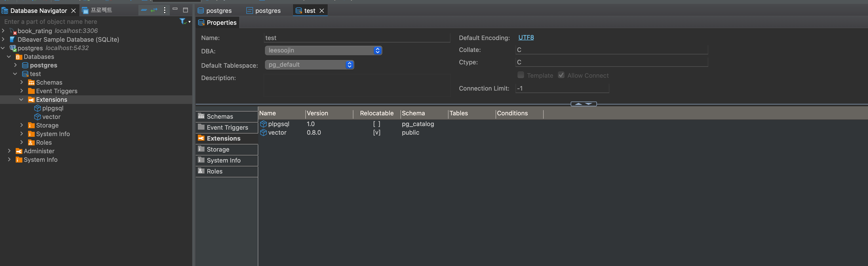Open Storage section in editor sidebar
The height and width of the screenshot is (266, 868).
click(218, 149)
